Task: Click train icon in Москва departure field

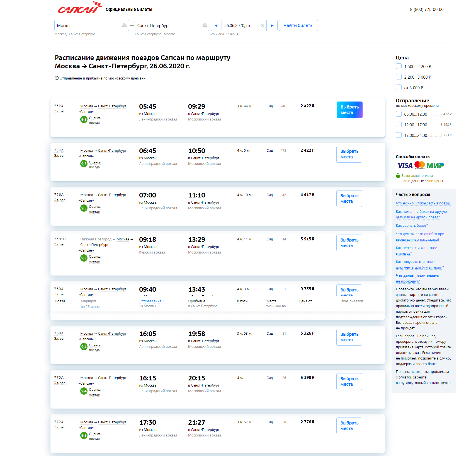Action: [x=124, y=25]
